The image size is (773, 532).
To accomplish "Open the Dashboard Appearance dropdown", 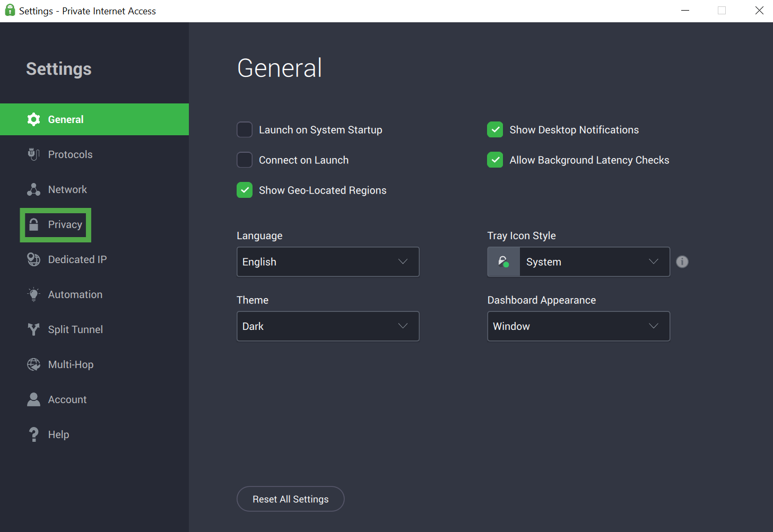I will [578, 326].
